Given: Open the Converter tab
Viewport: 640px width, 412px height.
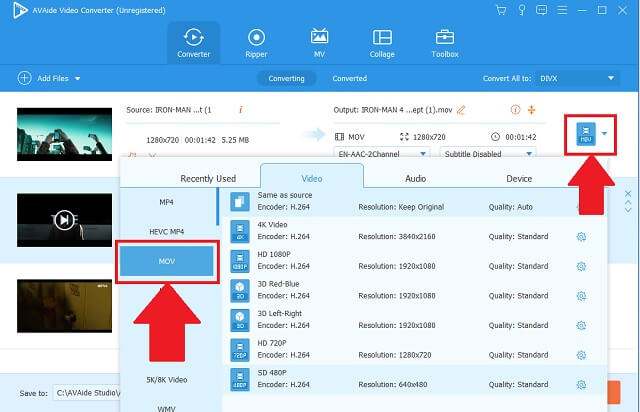Looking at the screenshot, I should pos(193,43).
